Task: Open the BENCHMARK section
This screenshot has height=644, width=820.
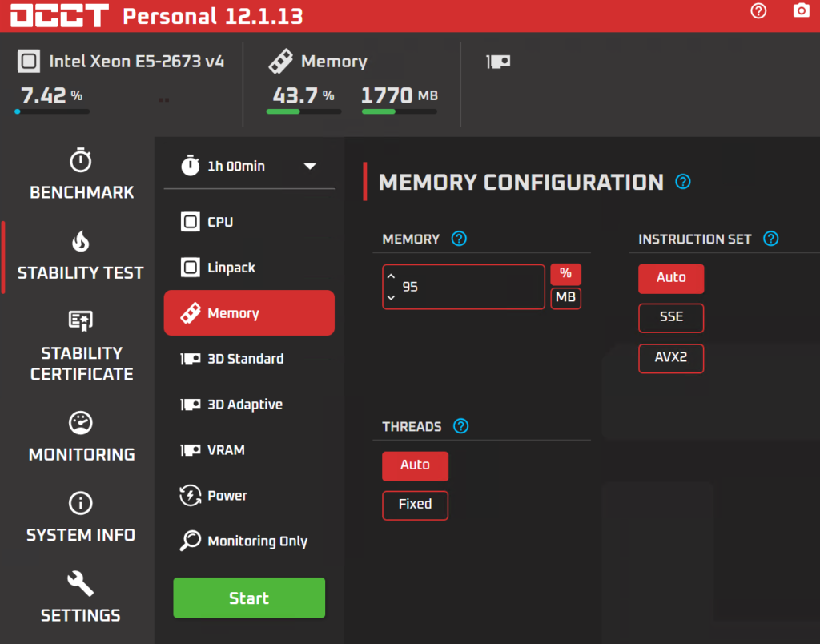Action: (x=81, y=175)
